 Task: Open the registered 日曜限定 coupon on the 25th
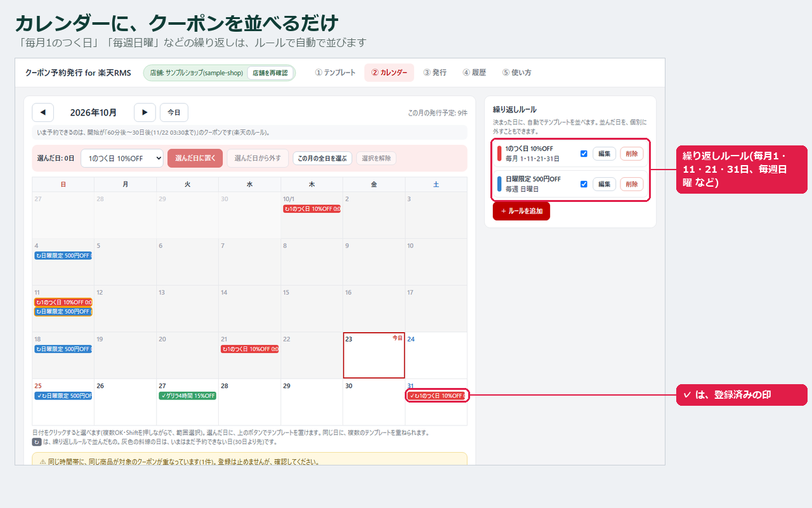(63, 396)
